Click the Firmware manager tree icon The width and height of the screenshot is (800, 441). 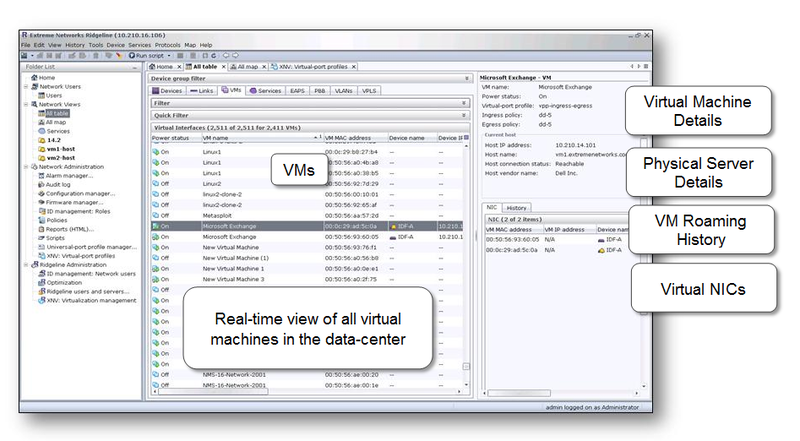pyautogui.click(x=41, y=202)
